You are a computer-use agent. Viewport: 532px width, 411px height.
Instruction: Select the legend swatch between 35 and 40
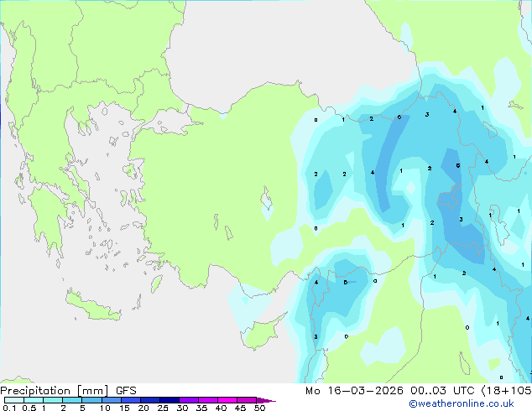[x=207, y=400]
